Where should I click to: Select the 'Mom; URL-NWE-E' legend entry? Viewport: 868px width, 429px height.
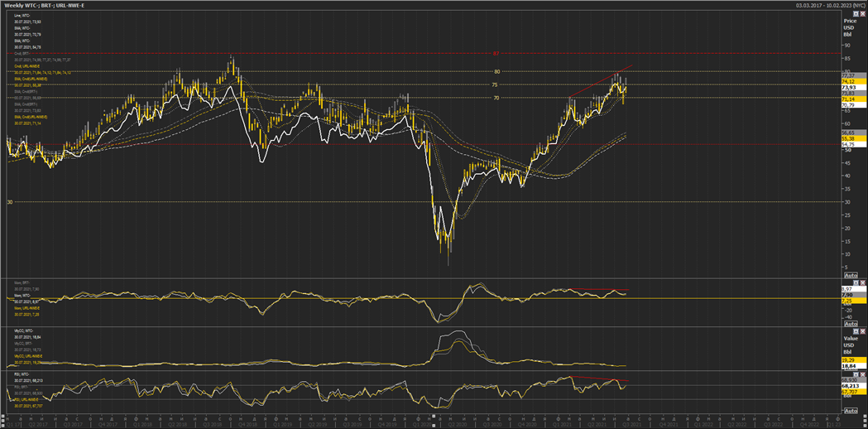pos(26,308)
